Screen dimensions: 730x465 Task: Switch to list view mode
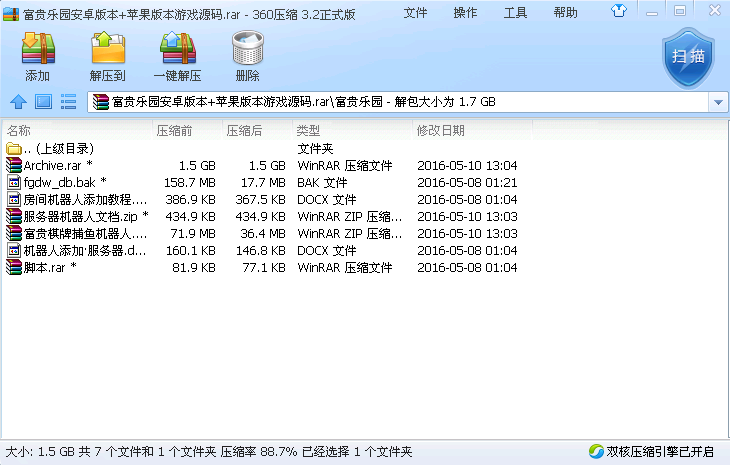[x=69, y=101]
